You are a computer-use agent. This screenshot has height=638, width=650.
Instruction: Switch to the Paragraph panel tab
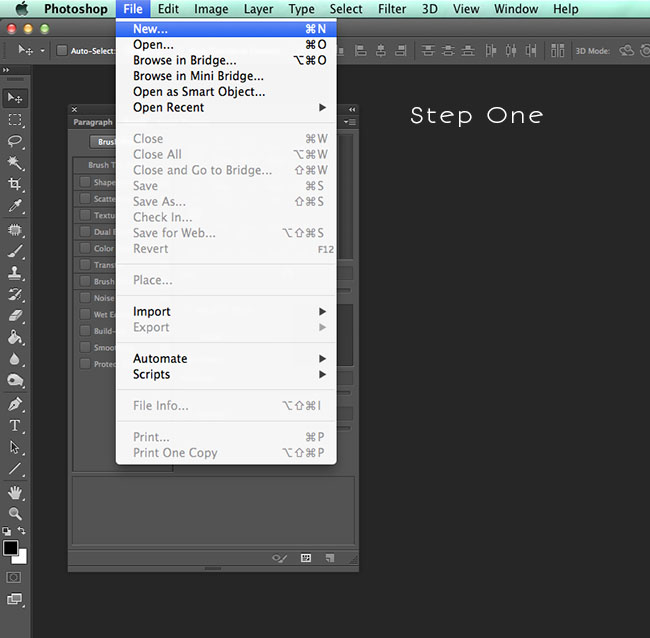click(x=93, y=122)
